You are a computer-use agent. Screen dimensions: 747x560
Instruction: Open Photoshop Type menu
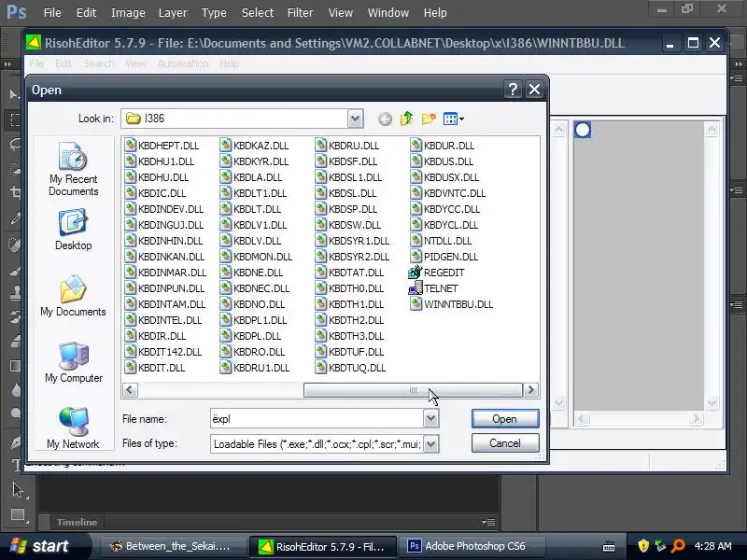[x=214, y=13]
